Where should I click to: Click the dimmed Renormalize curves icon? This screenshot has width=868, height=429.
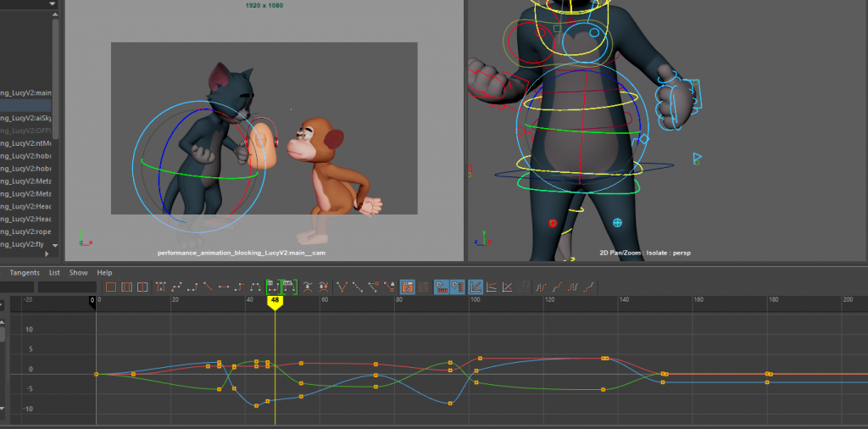522,287
